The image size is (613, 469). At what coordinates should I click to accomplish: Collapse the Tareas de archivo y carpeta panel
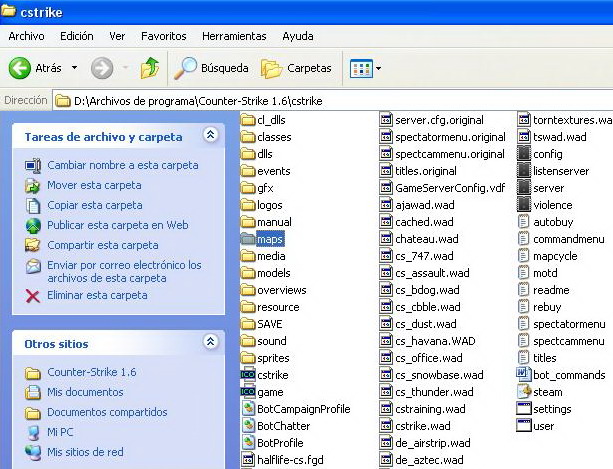click(x=210, y=135)
